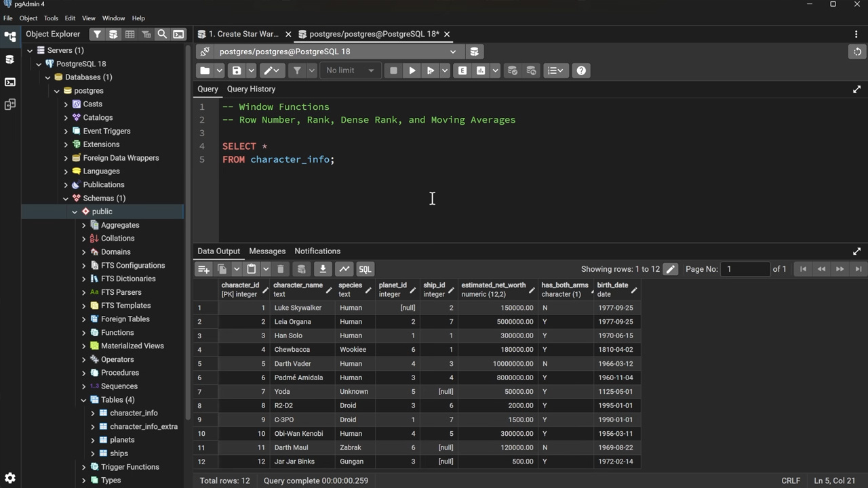Close the postgres/postgres@PostgreSQL 18* tab
The image size is (868, 488).
click(x=447, y=34)
